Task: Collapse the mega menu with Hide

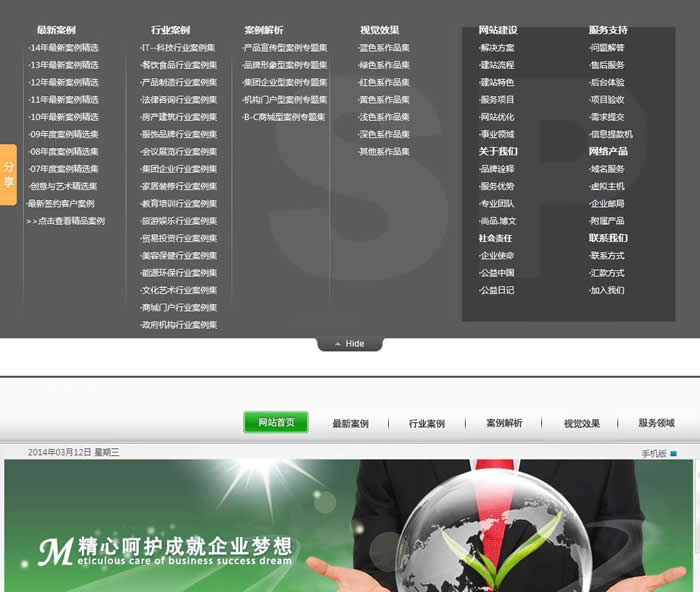Action: pos(349,344)
